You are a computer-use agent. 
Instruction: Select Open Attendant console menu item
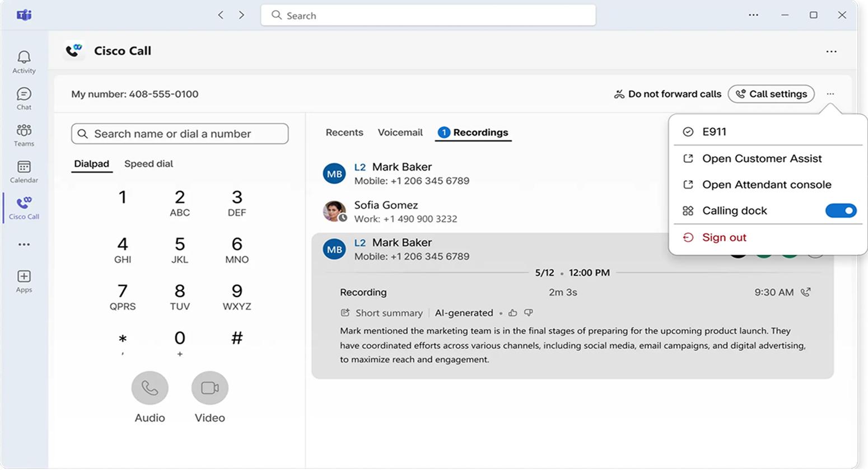click(x=766, y=185)
